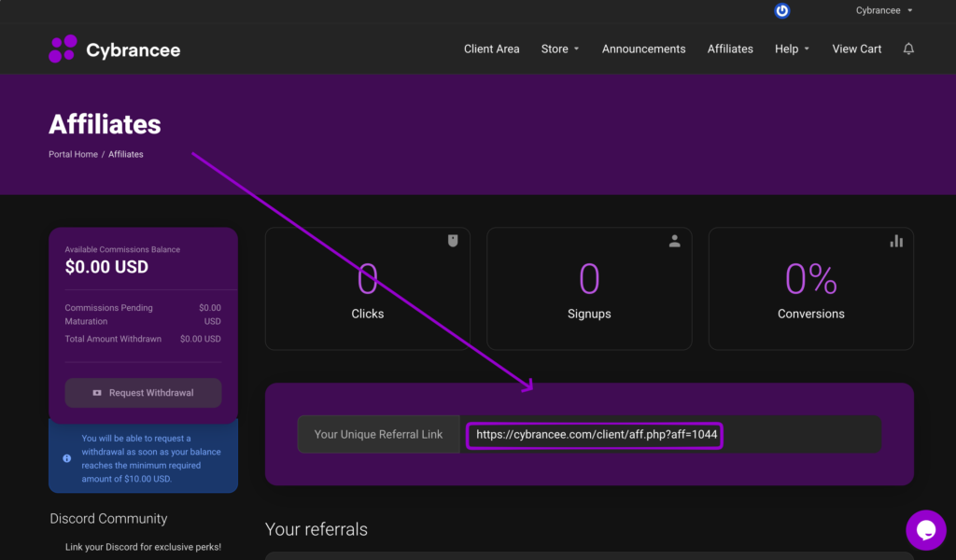This screenshot has height=560, width=956.
Task: Open the Help dropdown menu
Action: point(792,49)
